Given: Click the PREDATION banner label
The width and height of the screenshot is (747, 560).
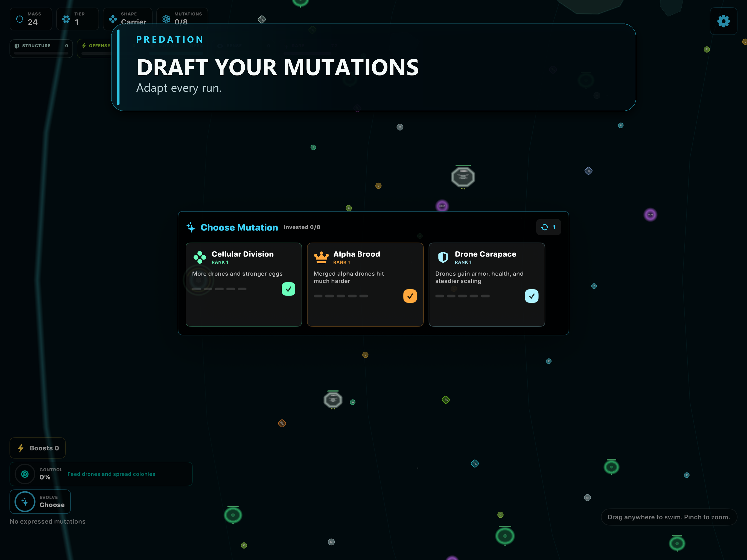Looking at the screenshot, I should click(x=170, y=40).
